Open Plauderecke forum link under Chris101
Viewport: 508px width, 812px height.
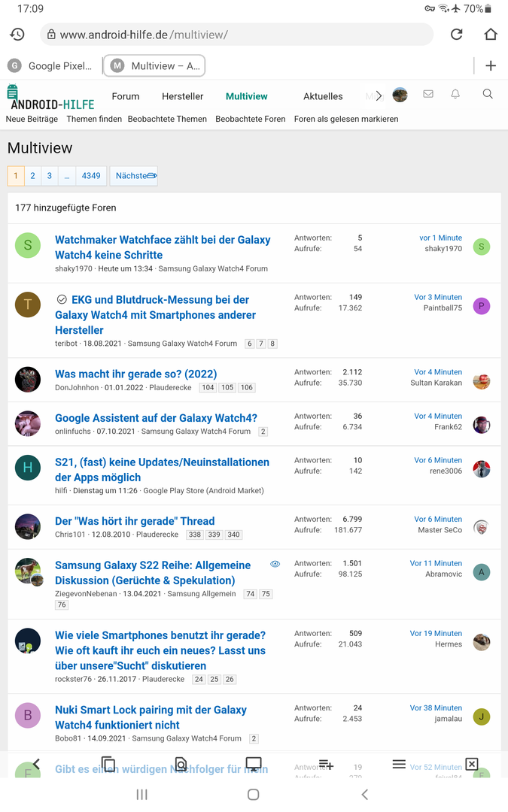157,535
